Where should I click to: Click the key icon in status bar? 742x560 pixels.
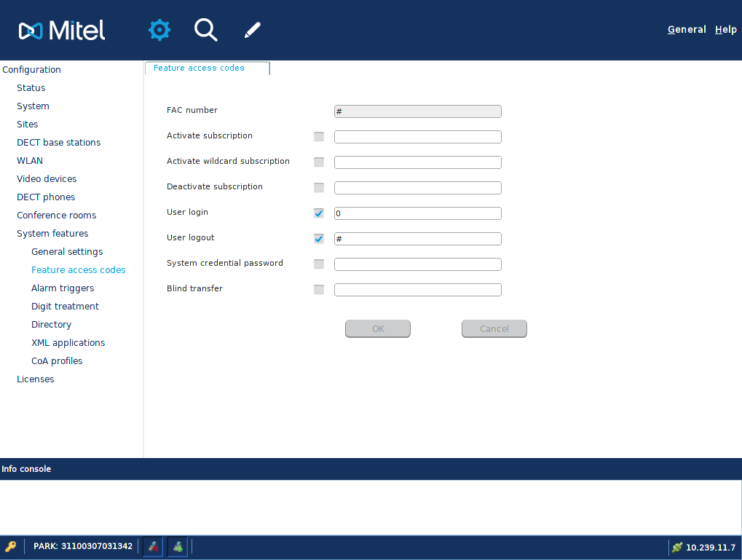[x=11, y=546]
